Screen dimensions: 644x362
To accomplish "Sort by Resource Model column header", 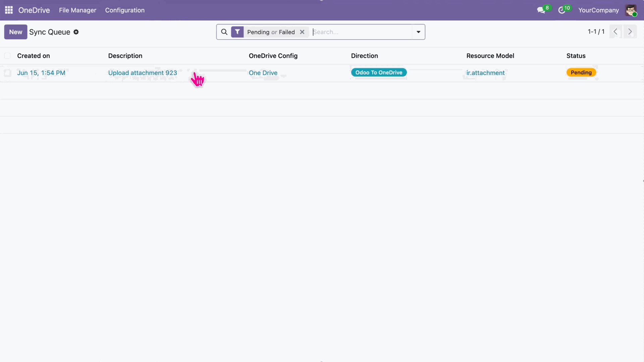I will click(x=490, y=56).
